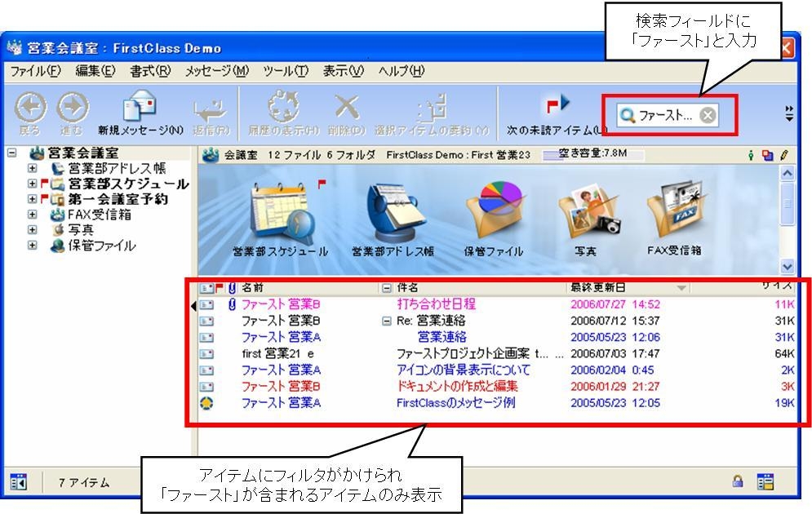The width and height of the screenshot is (812, 514).
Task: Expand 第一会議室予約 tree node
Action: [x=32, y=199]
